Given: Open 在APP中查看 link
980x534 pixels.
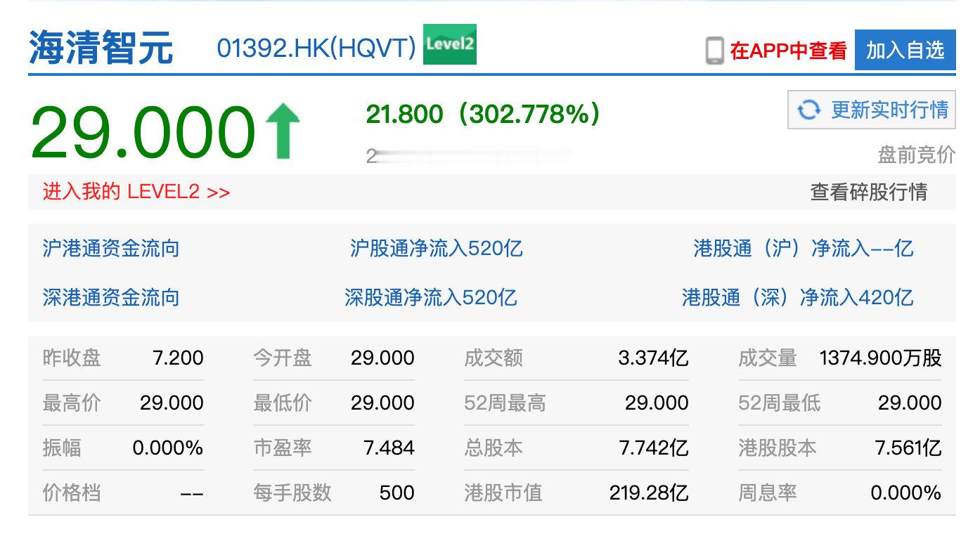Looking at the screenshot, I should [788, 51].
